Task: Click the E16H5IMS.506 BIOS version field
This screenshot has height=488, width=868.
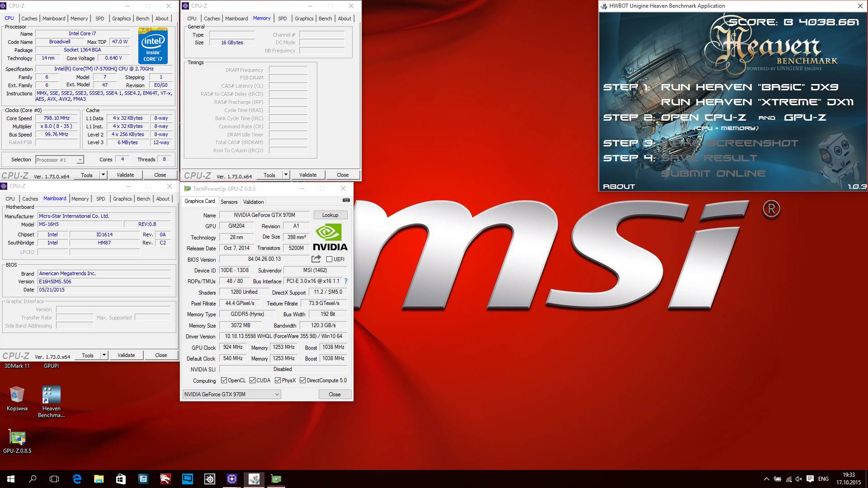Action: click(104, 282)
